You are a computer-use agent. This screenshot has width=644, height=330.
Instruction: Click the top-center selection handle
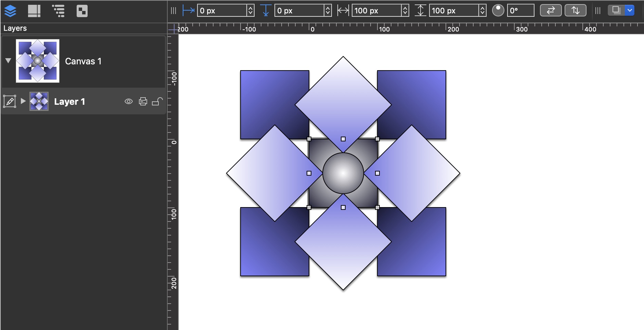click(343, 139)
